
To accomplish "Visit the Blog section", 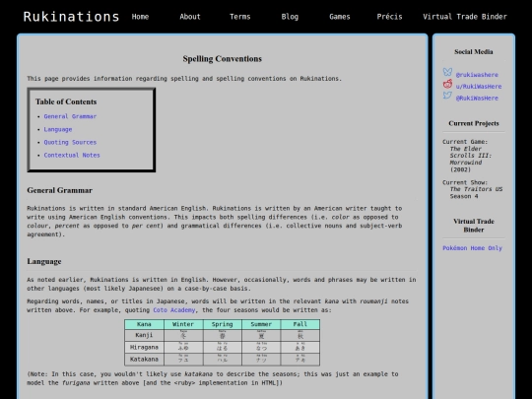I will (x=290, y=17).
